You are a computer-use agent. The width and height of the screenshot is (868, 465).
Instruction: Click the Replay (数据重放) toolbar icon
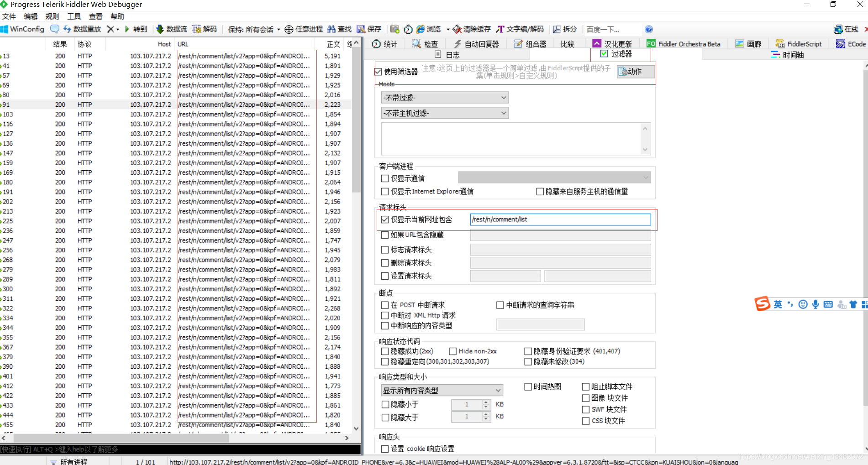(x=67, y=29)
